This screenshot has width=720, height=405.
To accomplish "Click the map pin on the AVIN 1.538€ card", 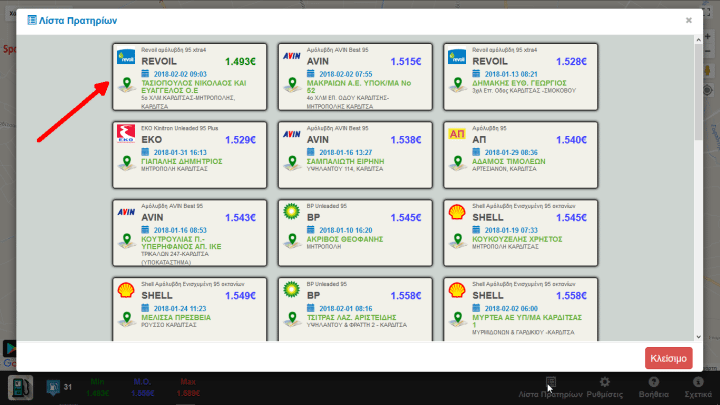I will 292,163.
